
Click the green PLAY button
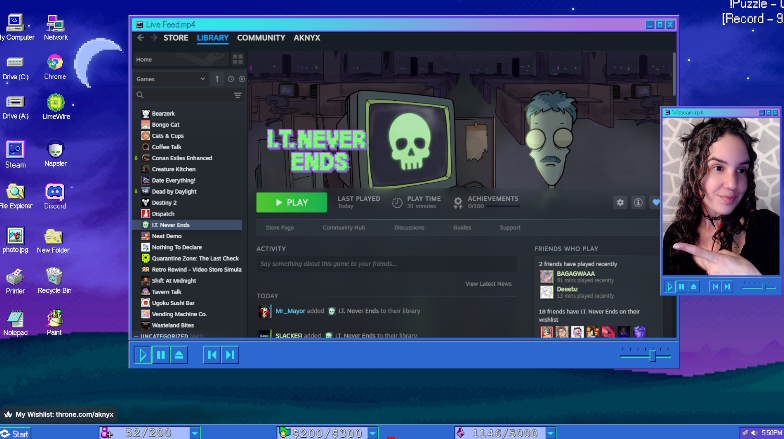pos(292,202)
